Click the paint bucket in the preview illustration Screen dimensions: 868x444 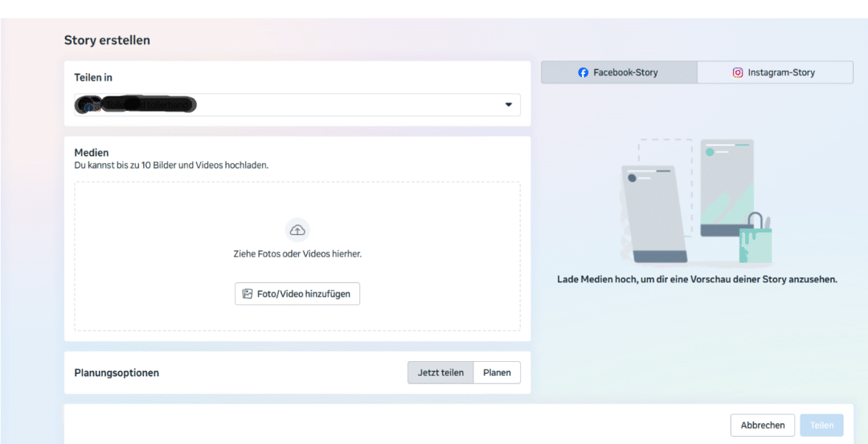tap(755, 240)
